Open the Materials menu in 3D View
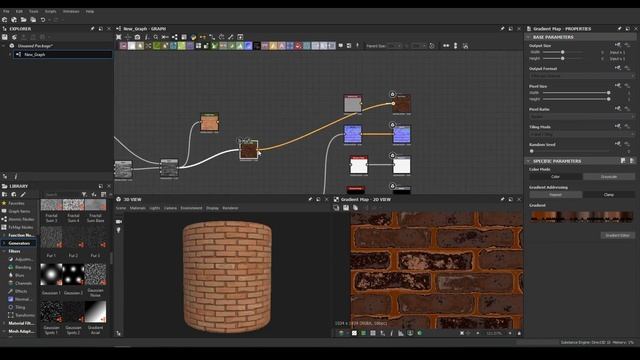This screenshot has height=360, width=640. [x=138, y=208]
